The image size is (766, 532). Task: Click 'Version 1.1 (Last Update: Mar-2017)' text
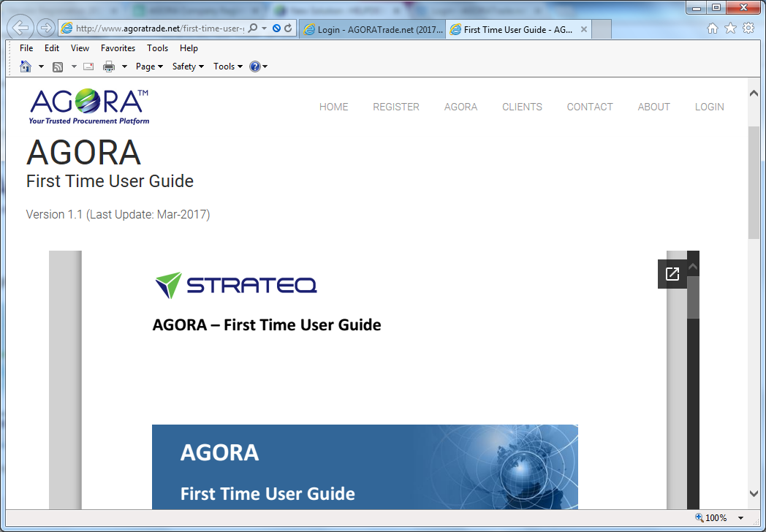pyautogui.click(x=118, y=214)
